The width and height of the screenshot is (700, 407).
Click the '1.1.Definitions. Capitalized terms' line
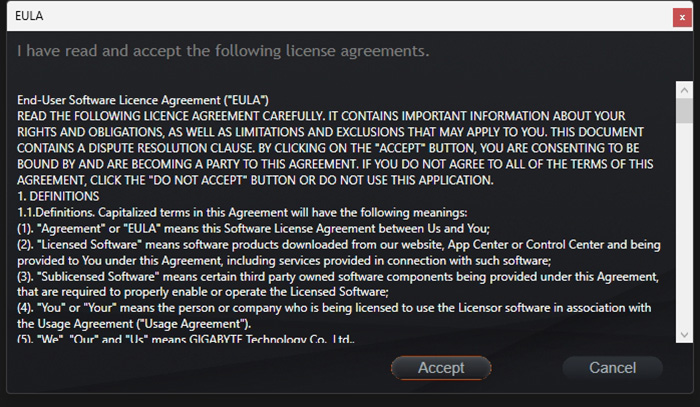pyautogui.click(x=242, y=212)
